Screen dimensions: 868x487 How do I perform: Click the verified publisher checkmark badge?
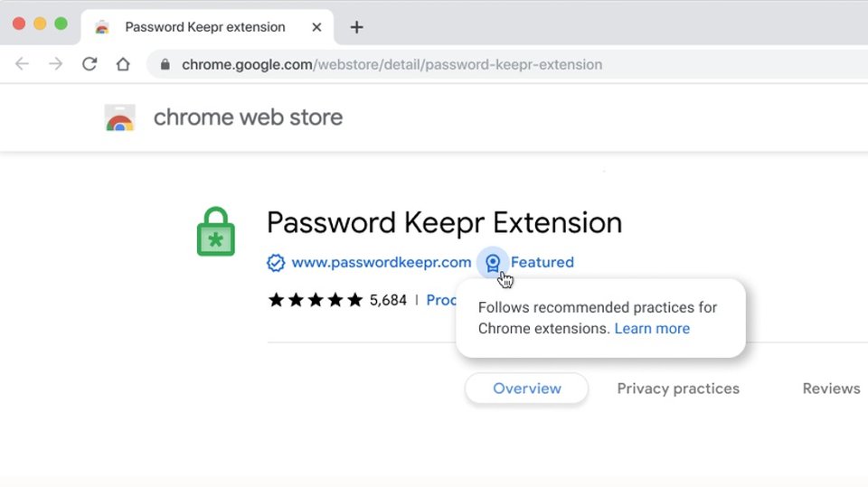coord(276,262)
